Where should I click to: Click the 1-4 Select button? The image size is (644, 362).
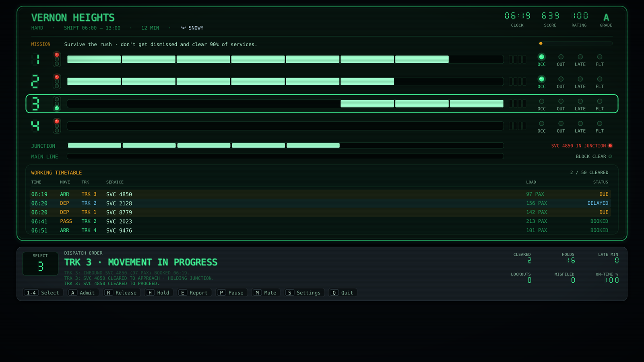pos(43,293)
